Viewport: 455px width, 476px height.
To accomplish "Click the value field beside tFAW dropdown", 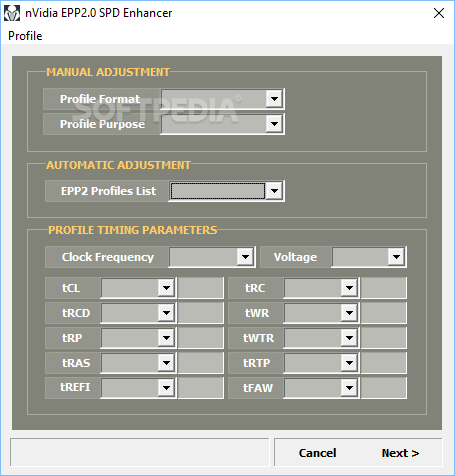I will 384,388.
